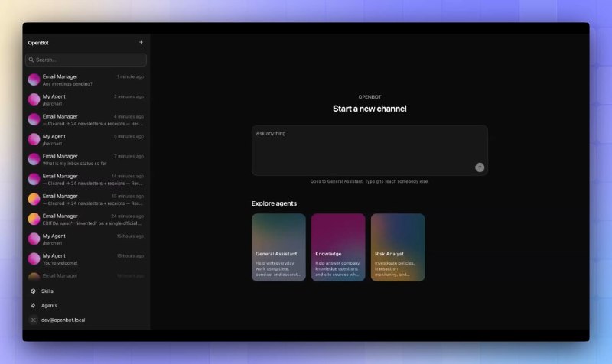The image size is (612, 364).
Task: Click the Agents label in sidebar
Action: (x=49, y=305)
